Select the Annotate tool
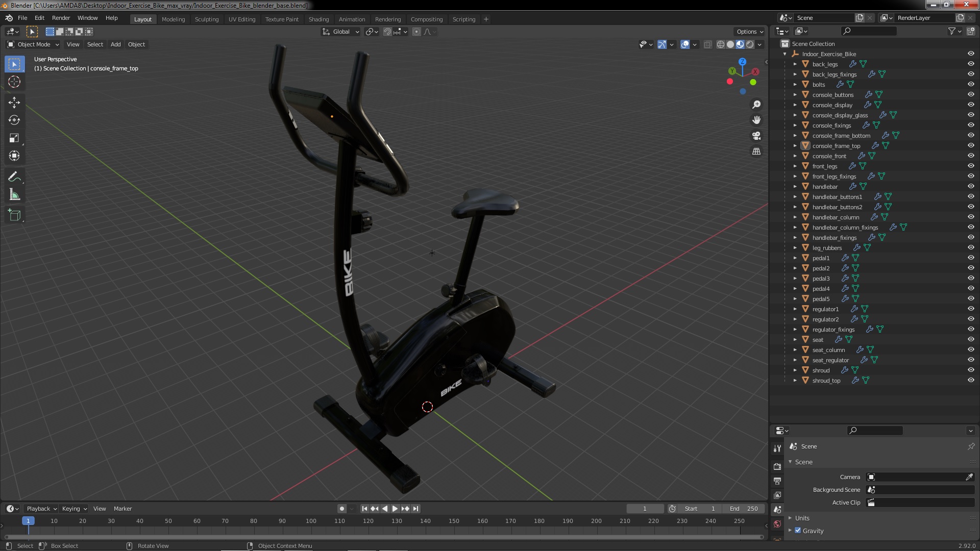Image resolution: width=980 pixels, height=551 pixels. point(14,177)
